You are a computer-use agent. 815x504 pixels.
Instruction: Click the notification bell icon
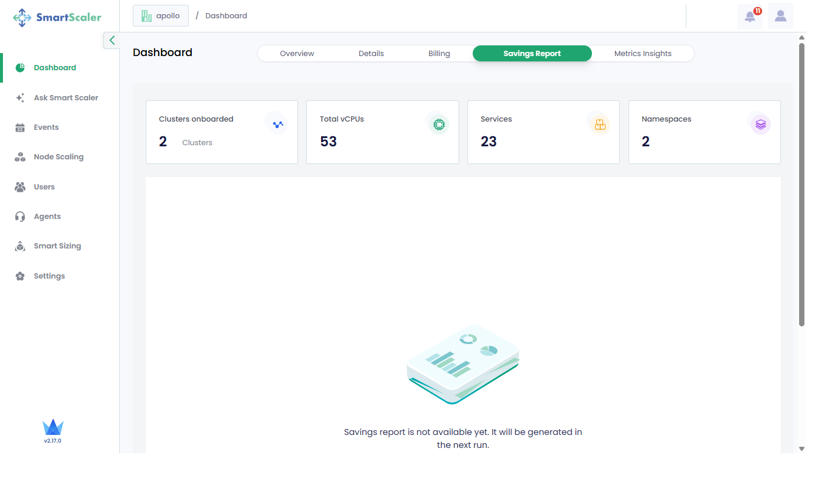749,17
